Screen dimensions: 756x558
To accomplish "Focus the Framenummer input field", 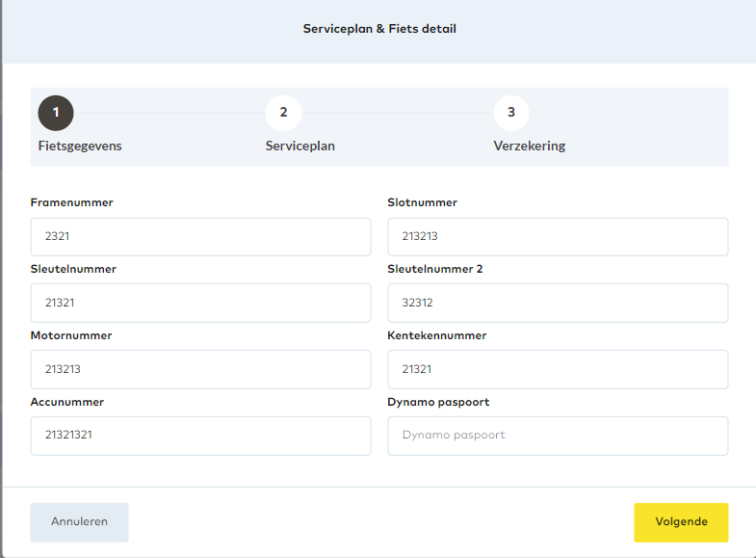I will pos(200,236).
